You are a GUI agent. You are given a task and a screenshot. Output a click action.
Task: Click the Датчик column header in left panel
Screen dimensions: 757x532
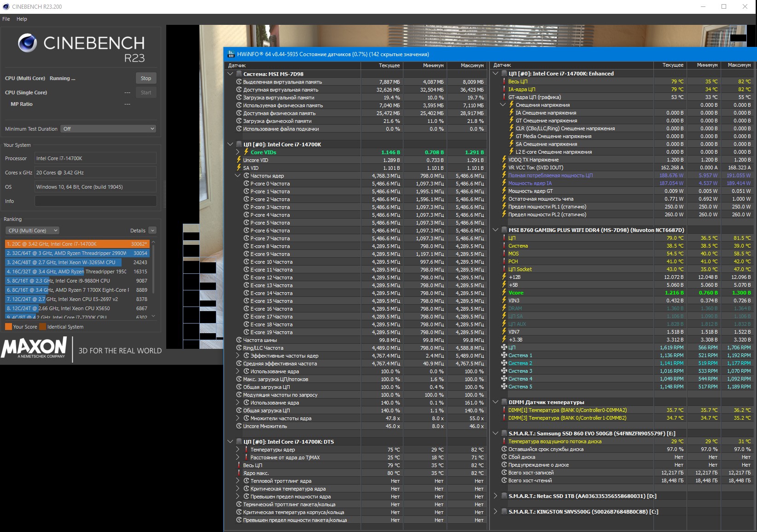coord(292,65)
